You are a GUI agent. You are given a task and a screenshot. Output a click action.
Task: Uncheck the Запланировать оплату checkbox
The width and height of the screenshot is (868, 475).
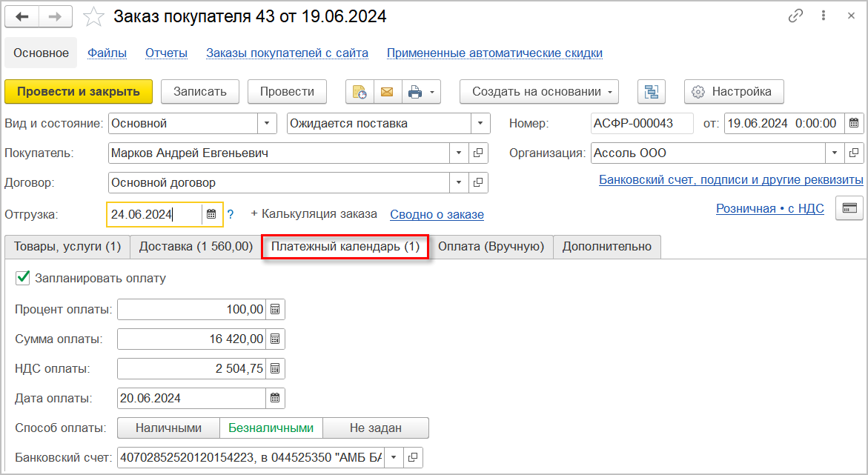(x=23, y=278)
